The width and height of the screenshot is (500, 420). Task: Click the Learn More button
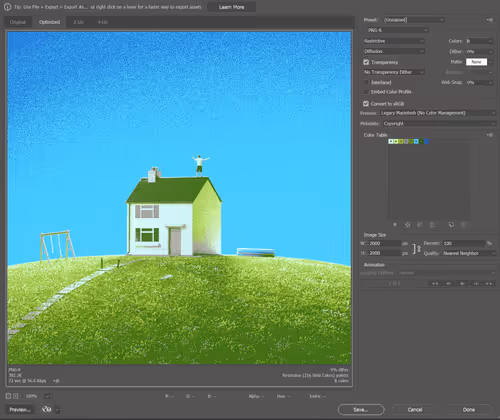pos(232,7)
